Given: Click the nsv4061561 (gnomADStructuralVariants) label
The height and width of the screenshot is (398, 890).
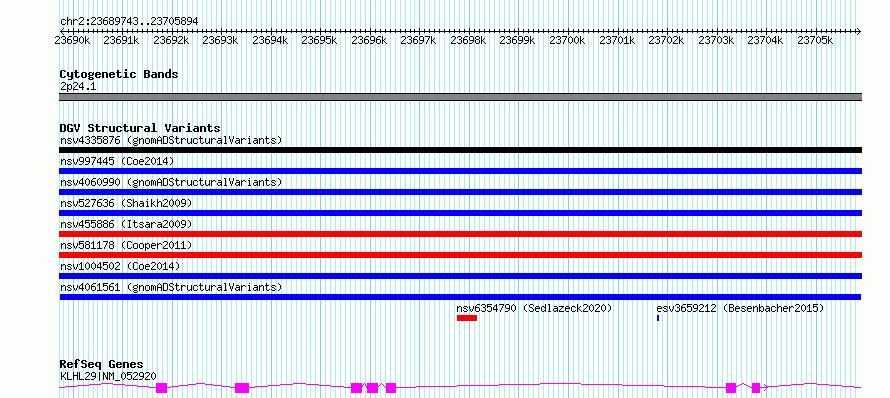Looking at the screenshot, I should (x=171, y=287).
